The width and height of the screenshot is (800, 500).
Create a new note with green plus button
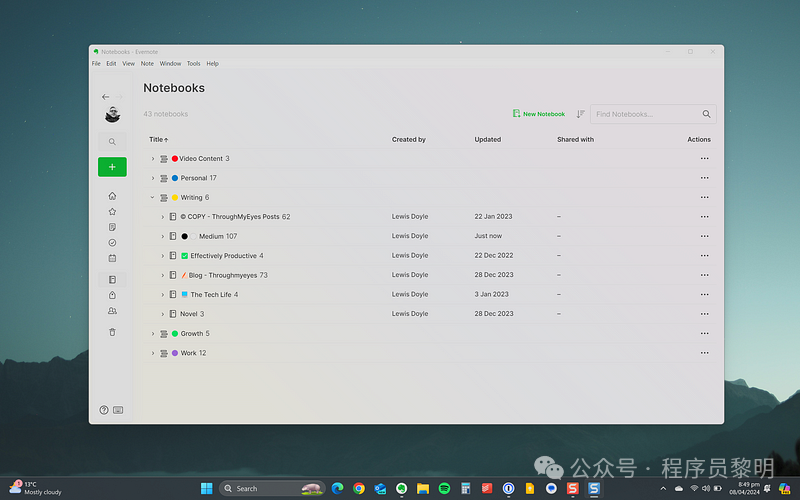click(112, 167)
